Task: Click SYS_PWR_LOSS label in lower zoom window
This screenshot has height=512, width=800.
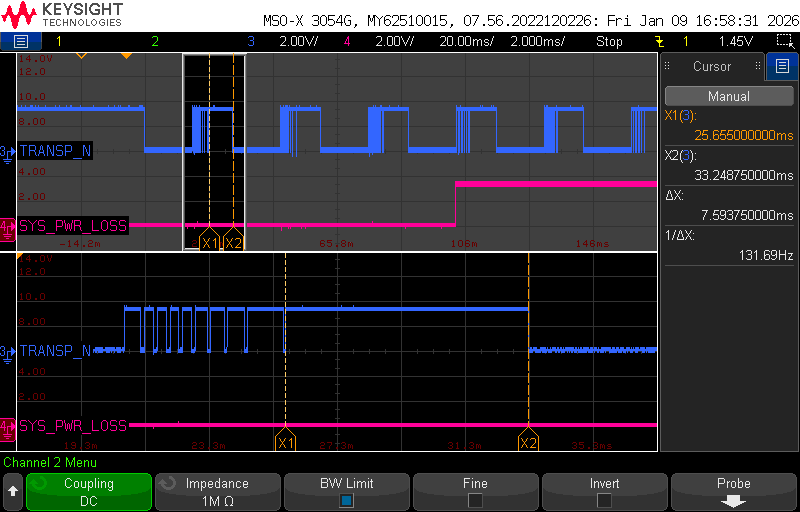Action: tap(72, 425)
